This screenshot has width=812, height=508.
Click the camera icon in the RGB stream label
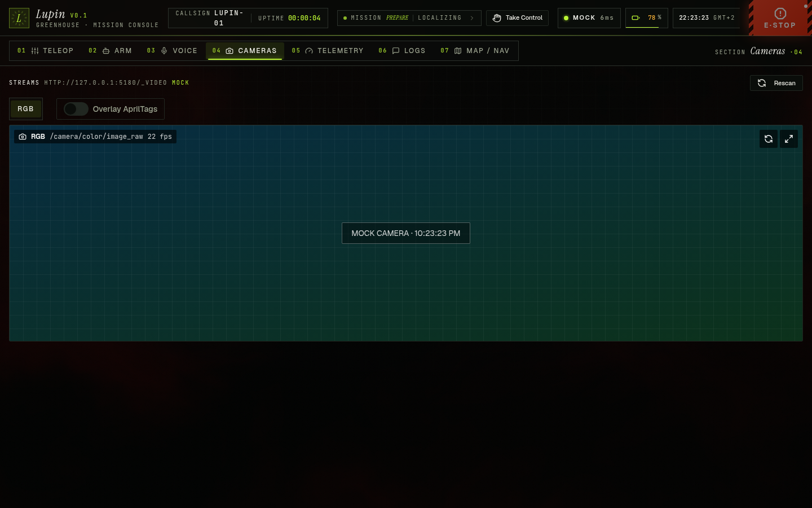[23, 137]
